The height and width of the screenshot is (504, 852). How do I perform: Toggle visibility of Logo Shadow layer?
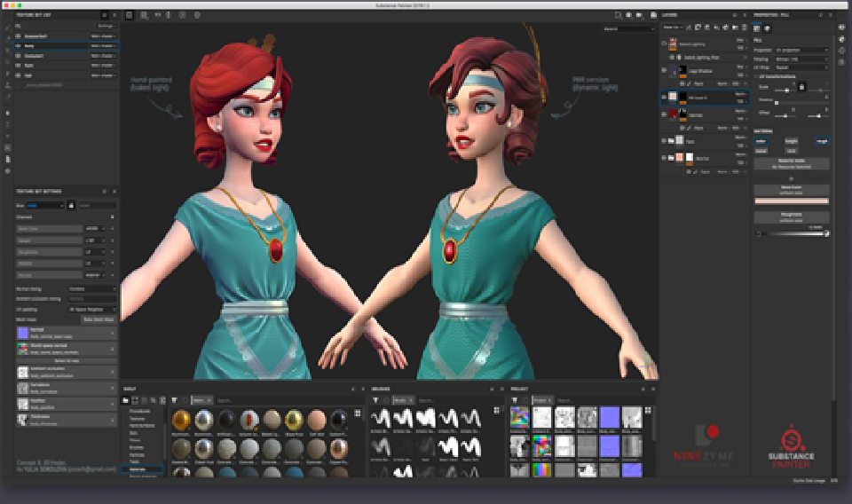tap(664, 70)
